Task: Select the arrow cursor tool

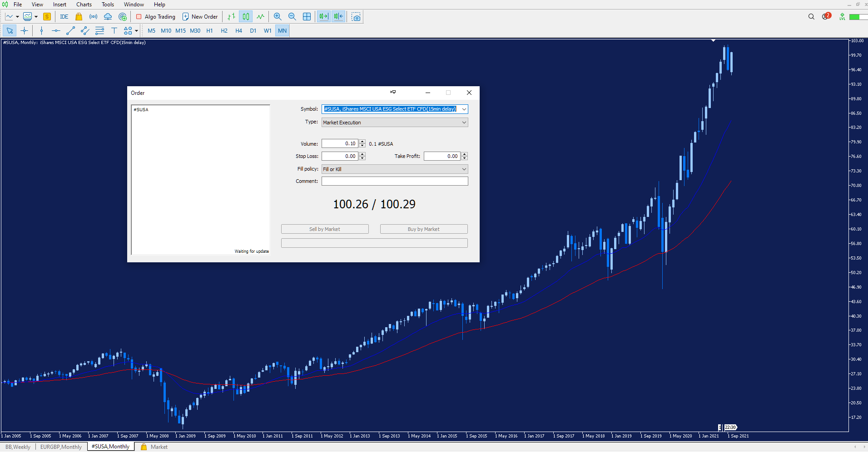Action: pos(10,30)
